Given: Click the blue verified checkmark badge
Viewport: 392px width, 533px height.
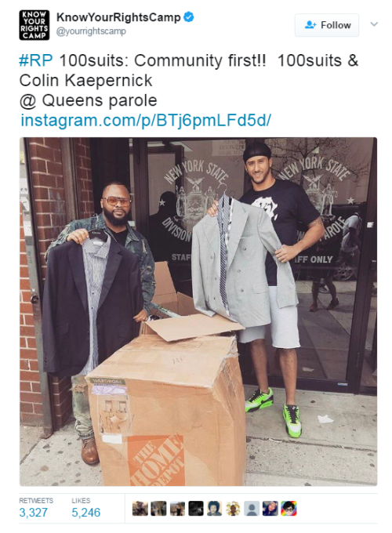Looking at the screenshot, I should click(x=189, y=16).
